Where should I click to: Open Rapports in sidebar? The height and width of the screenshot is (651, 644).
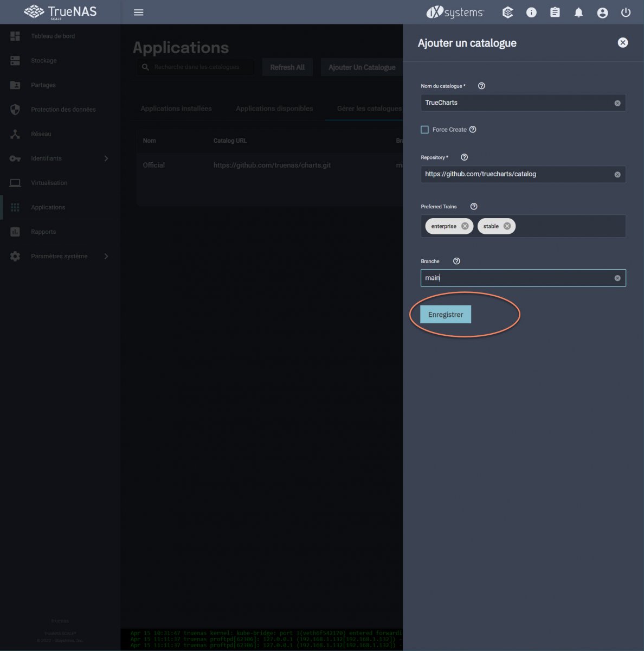[x=60, y=232]
